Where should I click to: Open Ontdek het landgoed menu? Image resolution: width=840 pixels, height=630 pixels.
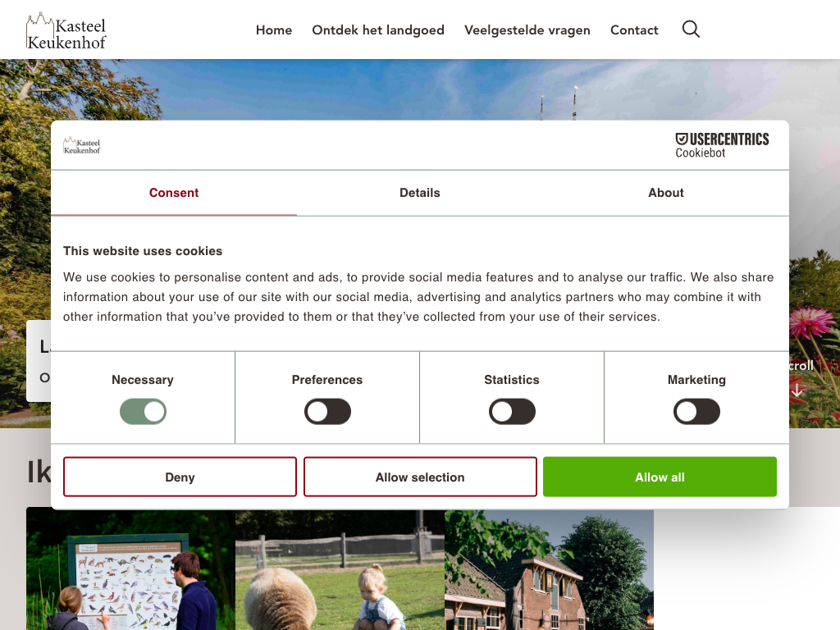378,30
